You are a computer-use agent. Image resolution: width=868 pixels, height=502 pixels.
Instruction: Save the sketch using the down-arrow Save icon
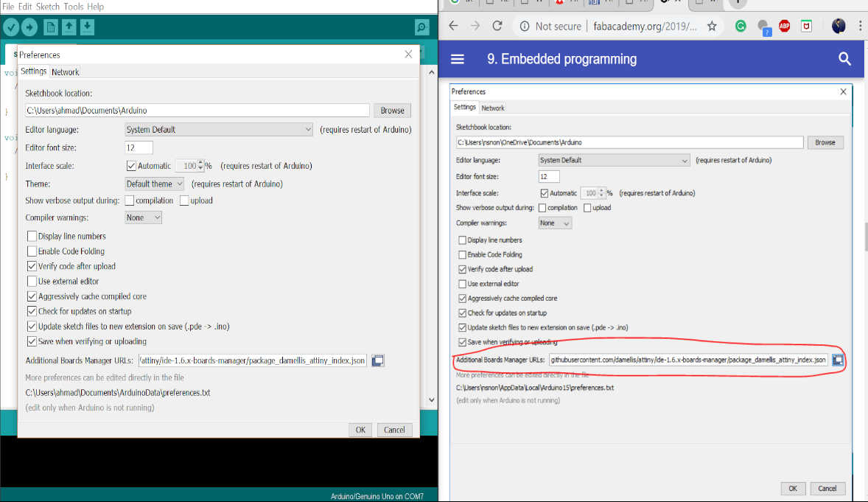click(x=88, y=27)
